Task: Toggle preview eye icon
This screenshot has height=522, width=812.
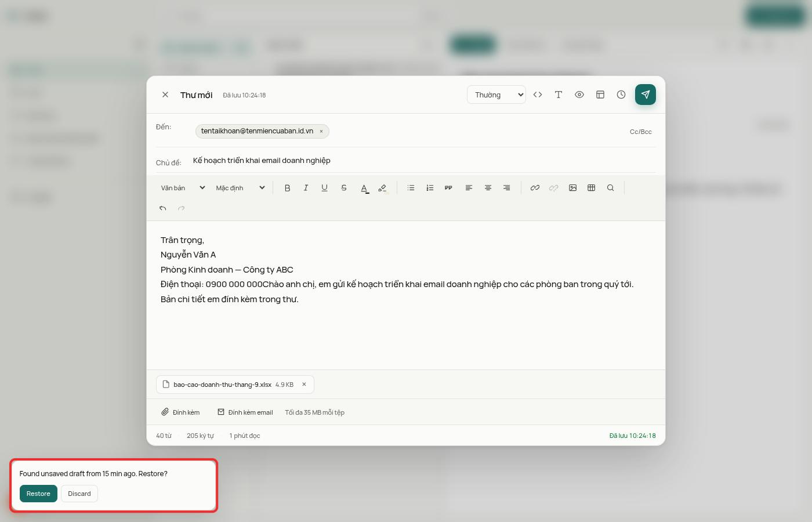Action: point(579,95)
